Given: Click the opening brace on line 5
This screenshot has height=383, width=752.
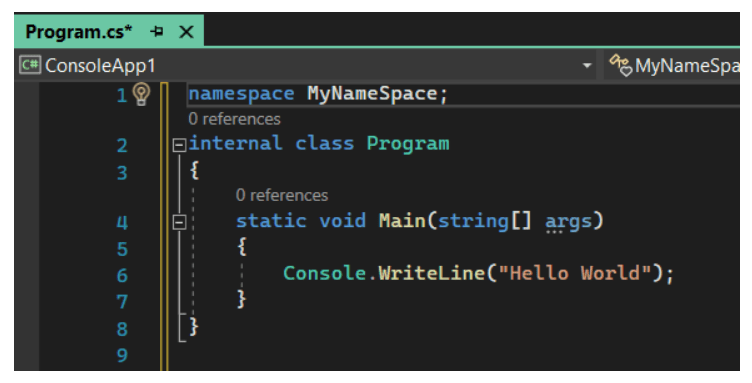Looking at the screenshot, I should pos(242,246).
